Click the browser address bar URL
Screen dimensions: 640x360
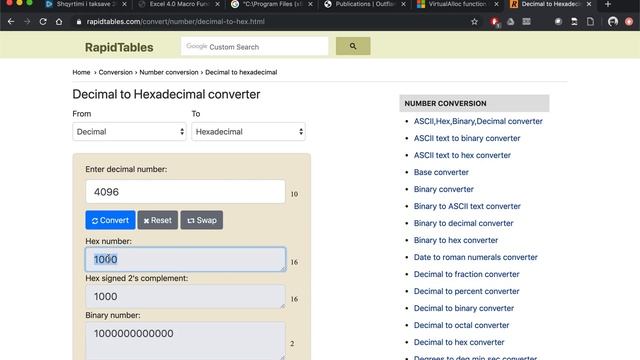coord(176,22)
